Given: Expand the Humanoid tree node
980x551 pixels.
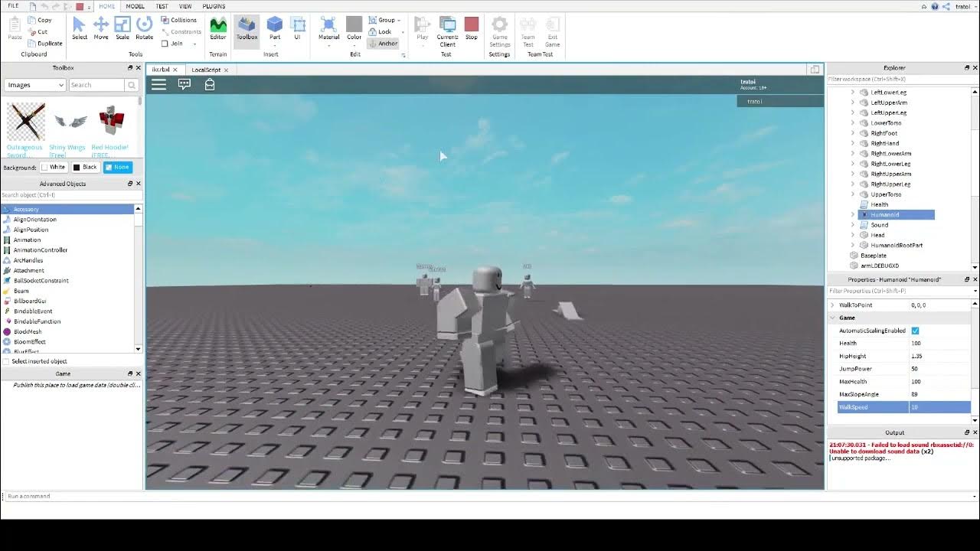Looking at the screenshot, I should 853,215.
